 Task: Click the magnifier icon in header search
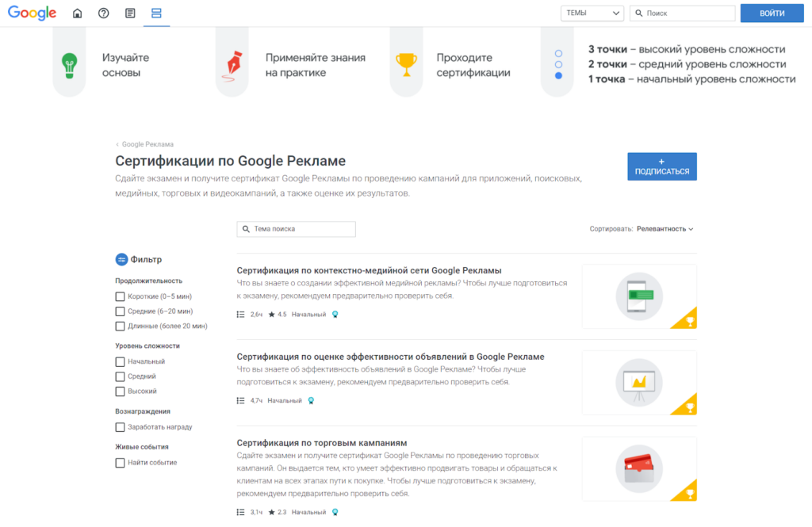[x=639, y=13]
